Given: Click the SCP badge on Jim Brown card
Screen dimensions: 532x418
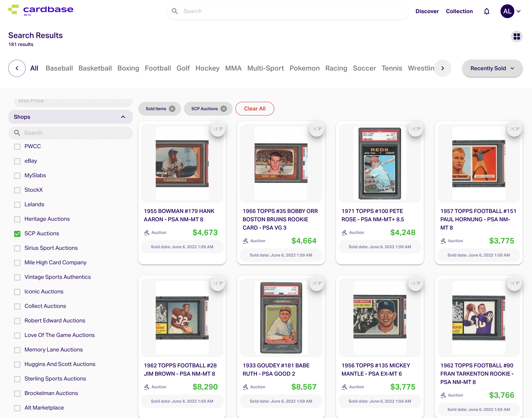Looking at the screenshot, I should 218,283.
